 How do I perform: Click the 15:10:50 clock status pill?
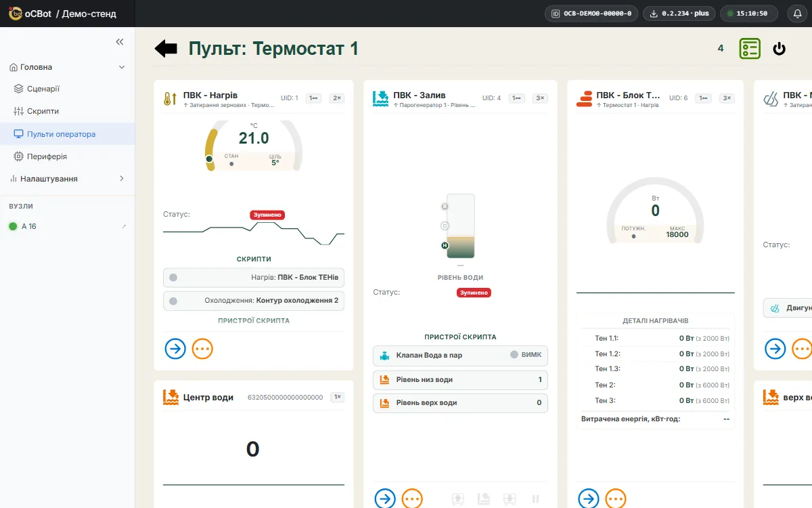tap(748, 14)
